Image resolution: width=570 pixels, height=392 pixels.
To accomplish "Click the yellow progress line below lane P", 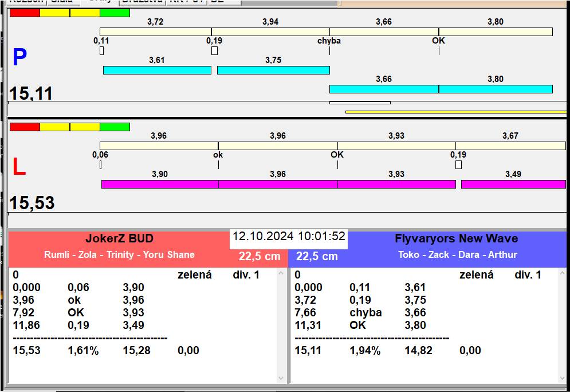I will coord(456,112).
